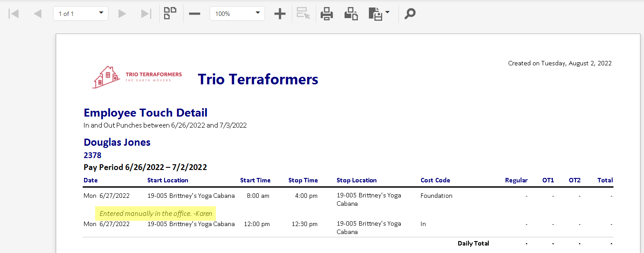The image size is (644, 253).
Task: Jump to the last page of the report
Action: [x=146, y=14]
